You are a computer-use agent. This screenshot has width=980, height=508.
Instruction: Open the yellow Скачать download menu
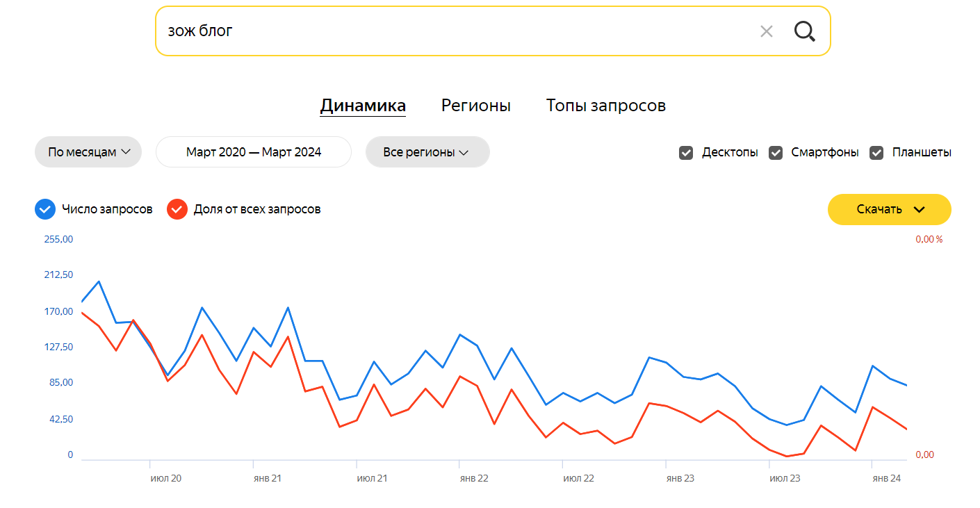pyautogui.click(x=889, y=209)
